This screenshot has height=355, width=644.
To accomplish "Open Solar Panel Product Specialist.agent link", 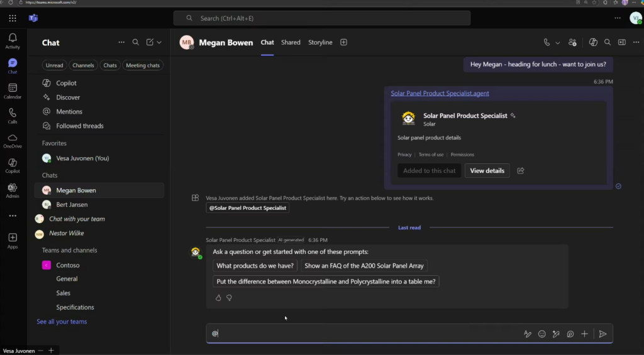I will pyautogui.click(x=440, y=94).
